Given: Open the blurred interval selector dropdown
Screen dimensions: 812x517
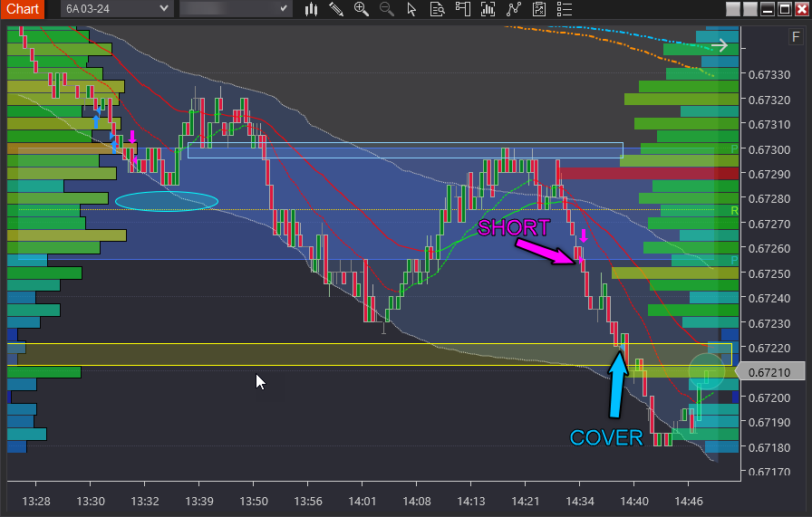Looking at the screenshot, I should 236,8.
